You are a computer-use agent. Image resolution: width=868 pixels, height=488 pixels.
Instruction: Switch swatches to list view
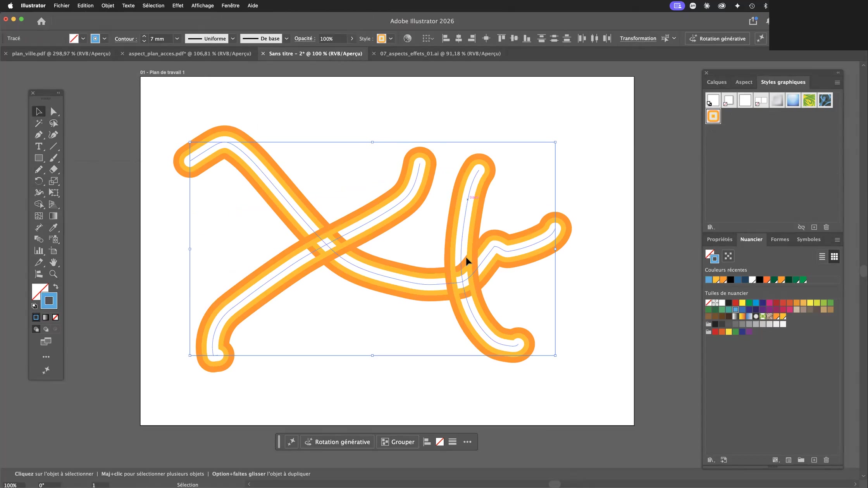point(822,256)
